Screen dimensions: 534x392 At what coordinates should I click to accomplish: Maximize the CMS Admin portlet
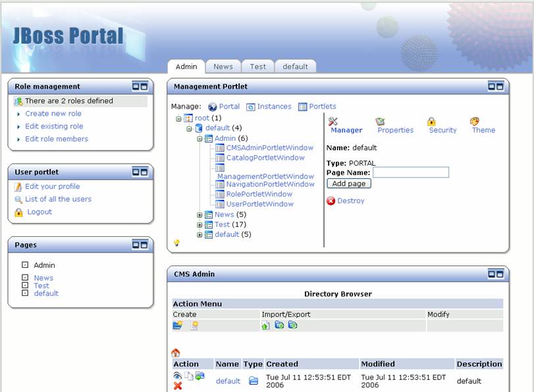[500, 274]
